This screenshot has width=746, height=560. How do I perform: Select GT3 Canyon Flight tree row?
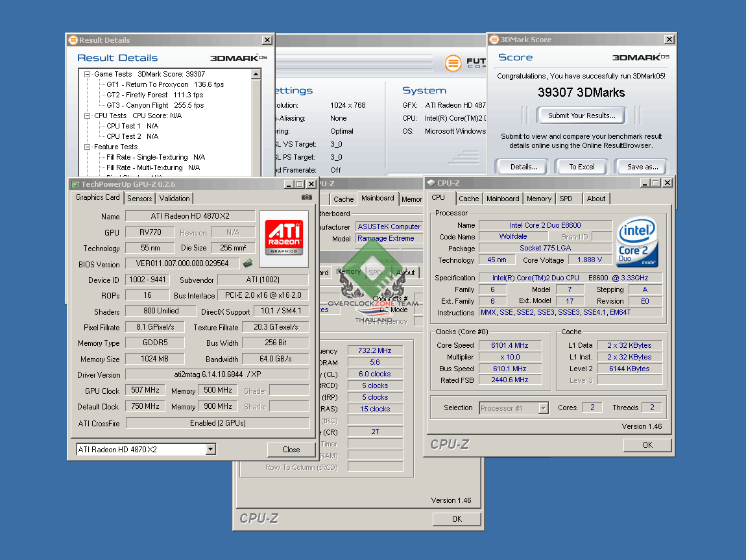[x=155, y=106]
